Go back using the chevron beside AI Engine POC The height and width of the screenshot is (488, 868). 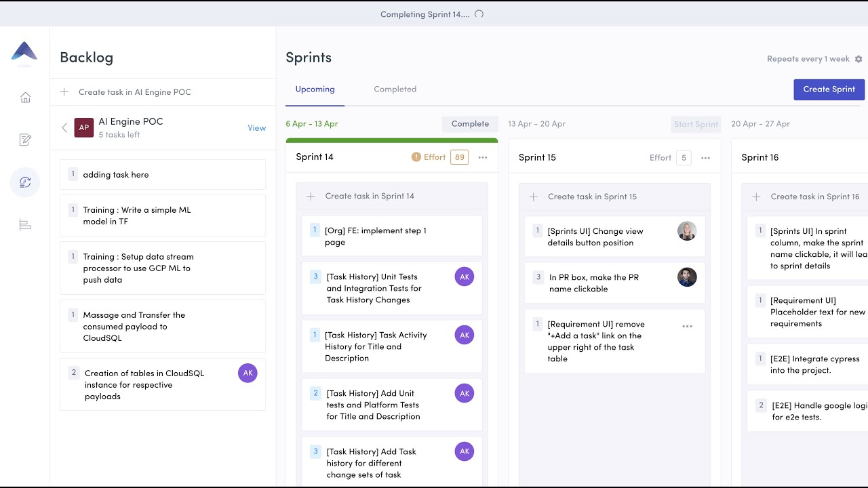(x=64, y=127)
